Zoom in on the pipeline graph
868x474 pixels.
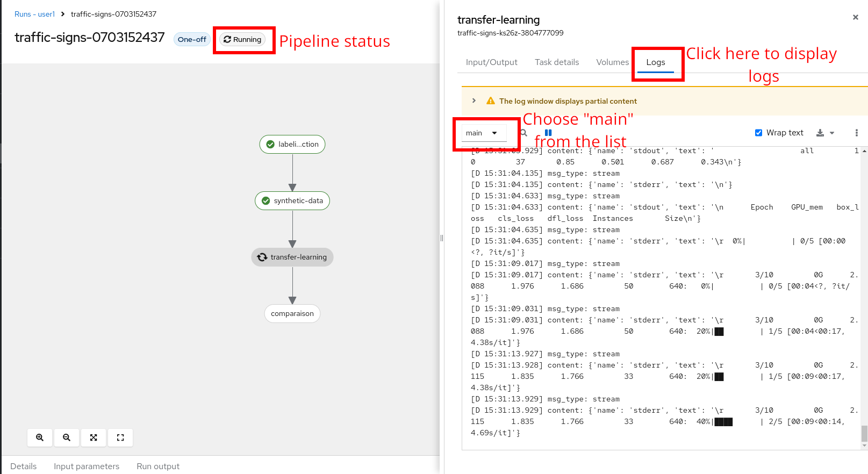[40, 437]
